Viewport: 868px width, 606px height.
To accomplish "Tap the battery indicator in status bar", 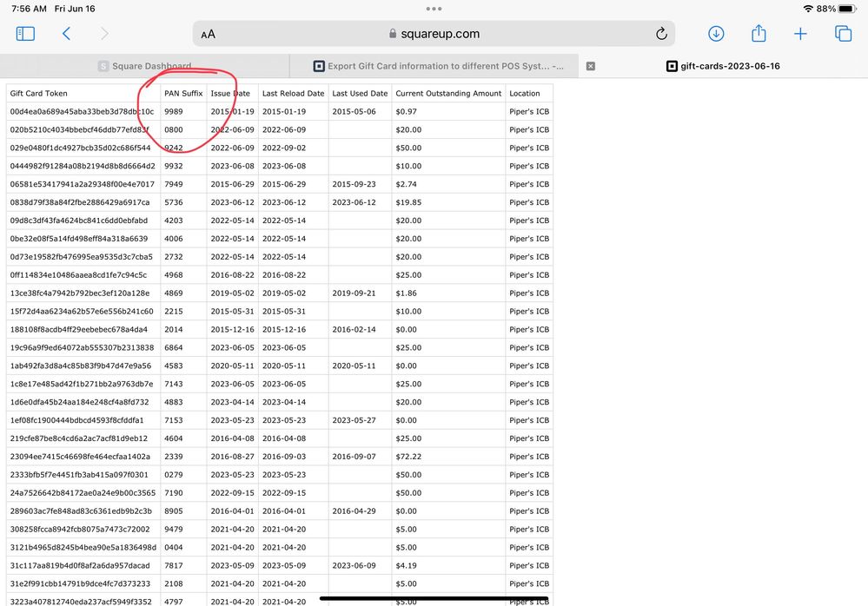I will pyautogui.click(x=846, y=9).
